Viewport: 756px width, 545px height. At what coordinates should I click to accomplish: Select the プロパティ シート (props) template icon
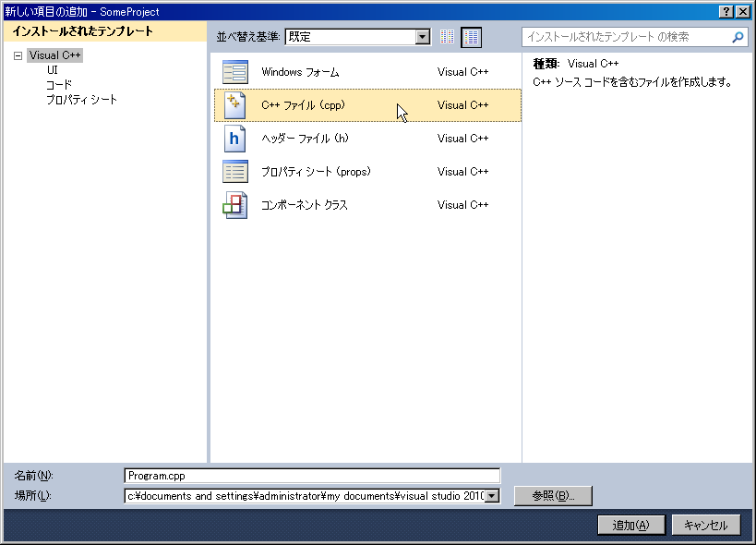point(235,172)
